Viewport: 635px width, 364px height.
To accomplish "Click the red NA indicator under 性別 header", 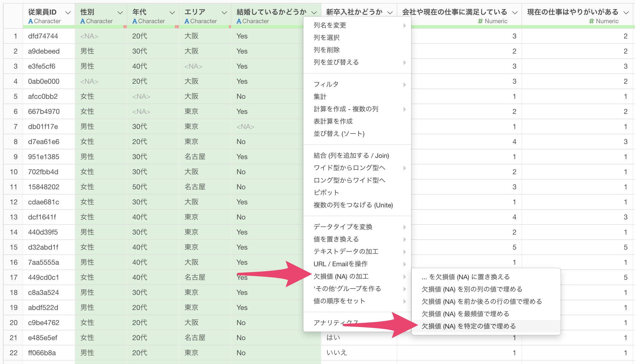I will pyautogui.click(x=125, y=27).
